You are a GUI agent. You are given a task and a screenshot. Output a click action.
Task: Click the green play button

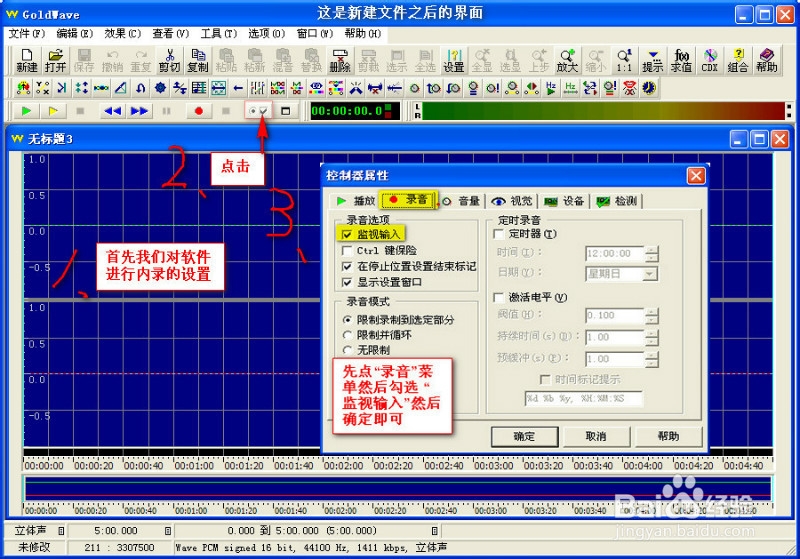click(26, 111)
